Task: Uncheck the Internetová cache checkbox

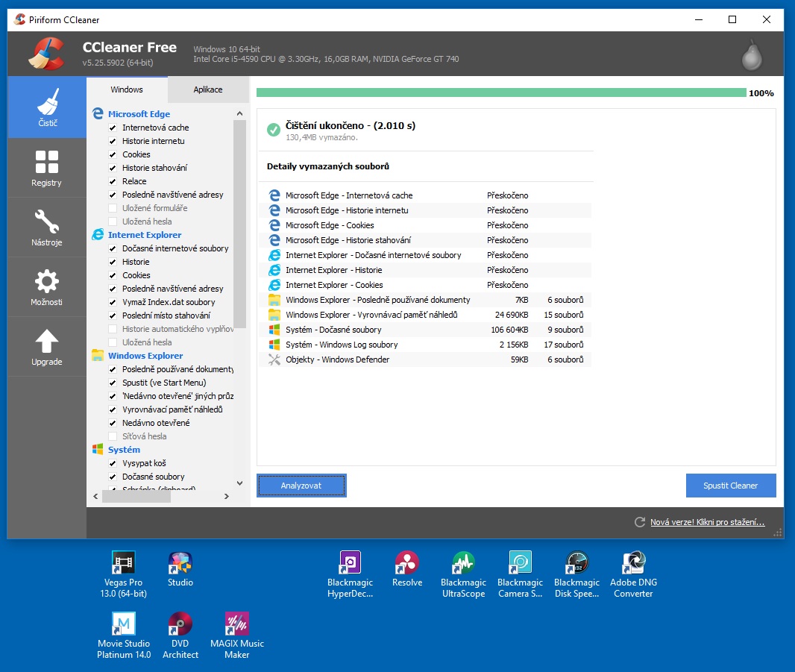Action: (113, 128)
